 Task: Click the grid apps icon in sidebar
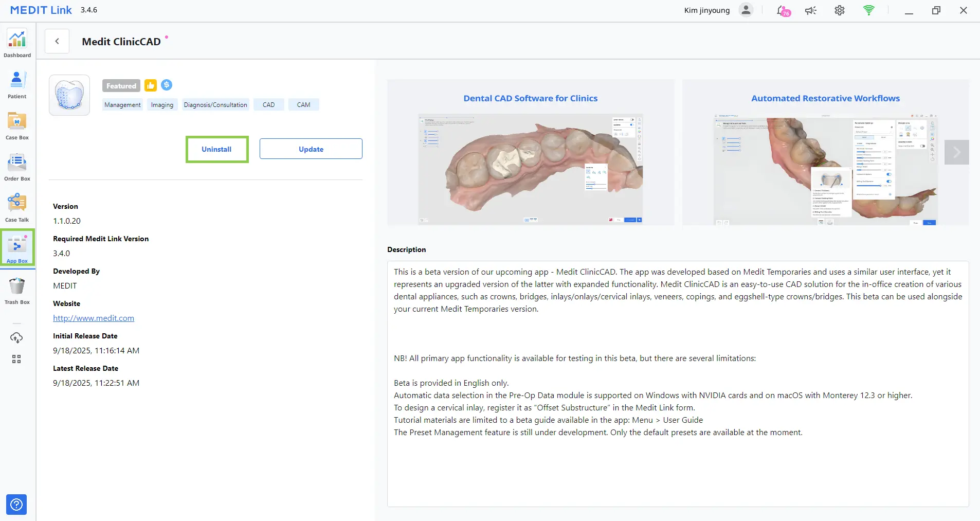point(16,359)
